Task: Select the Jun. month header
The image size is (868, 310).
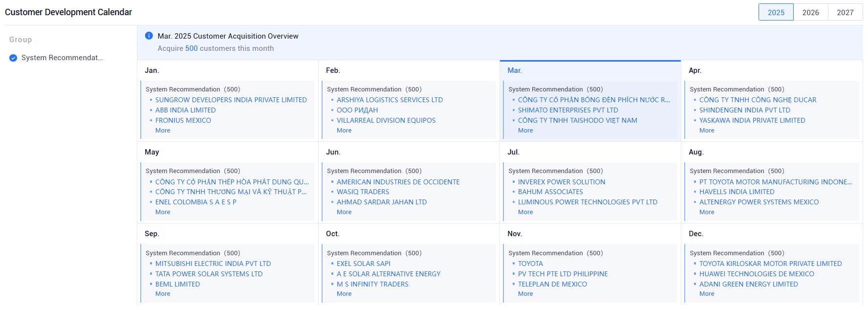Action: 333,152
